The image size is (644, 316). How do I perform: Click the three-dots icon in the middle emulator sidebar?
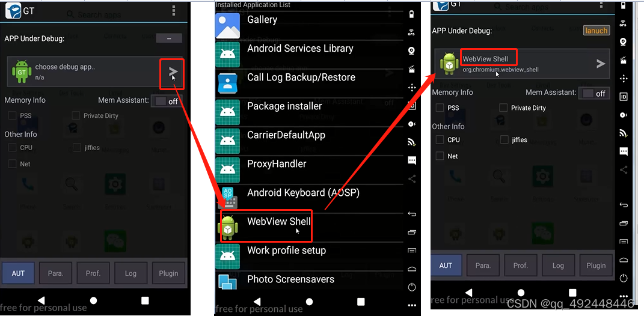click(412, 305)
